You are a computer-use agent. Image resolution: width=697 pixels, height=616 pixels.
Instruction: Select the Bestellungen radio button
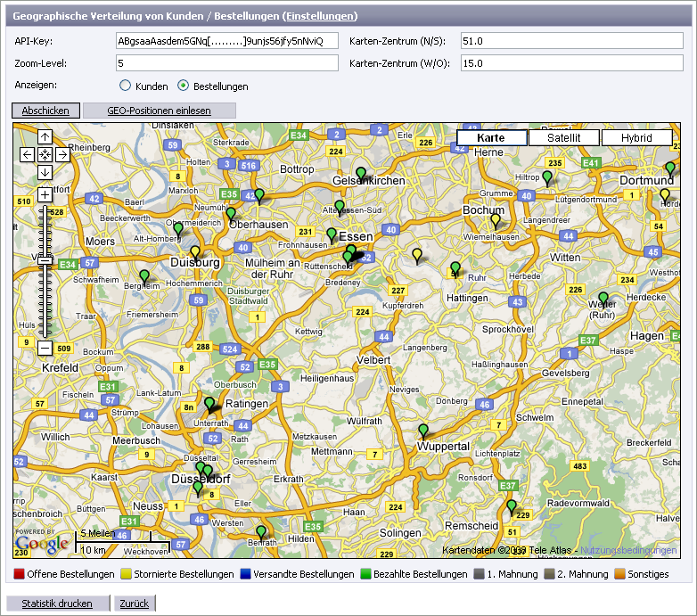pyautogui.click(x=183, y=86)
